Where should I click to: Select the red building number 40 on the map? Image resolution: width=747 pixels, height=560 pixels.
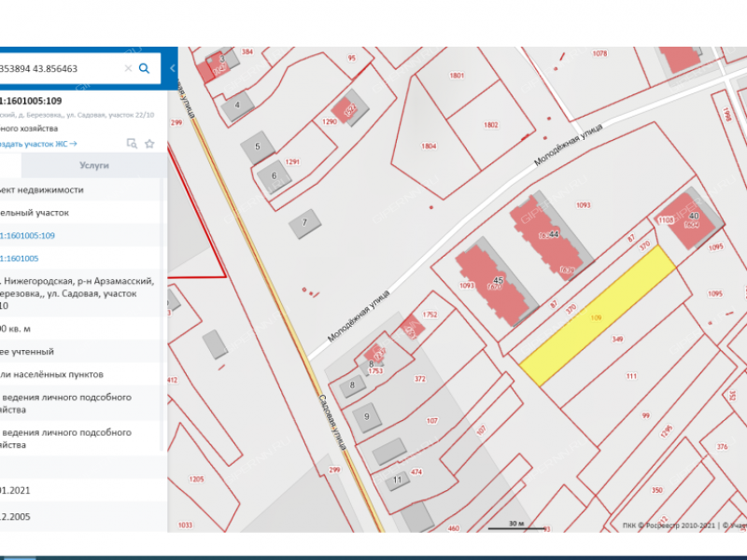tap(692, 217)
